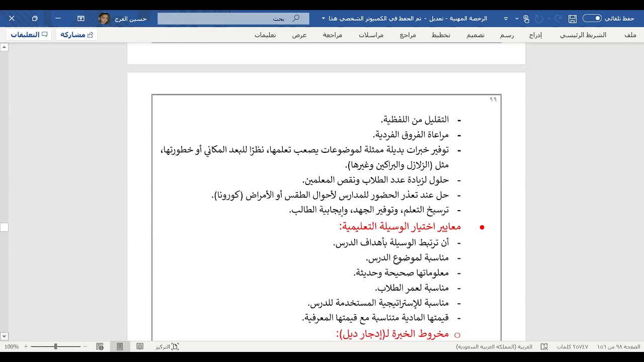Switch to the تخطيط Layout tab

[441, 35]
